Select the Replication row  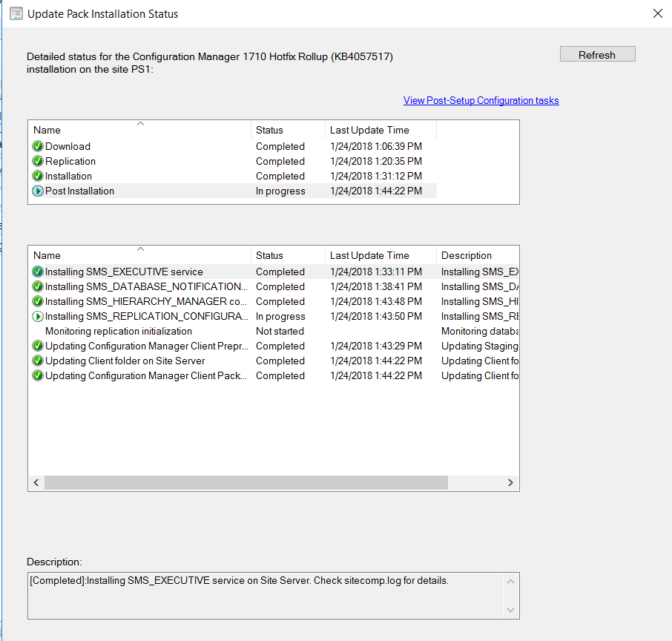234,161
